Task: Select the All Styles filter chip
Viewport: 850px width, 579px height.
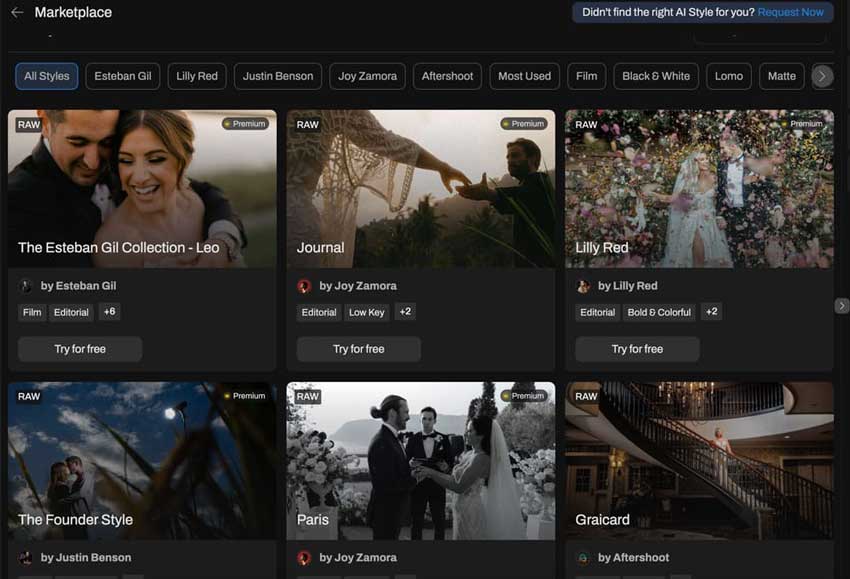Action: [47, 76]
